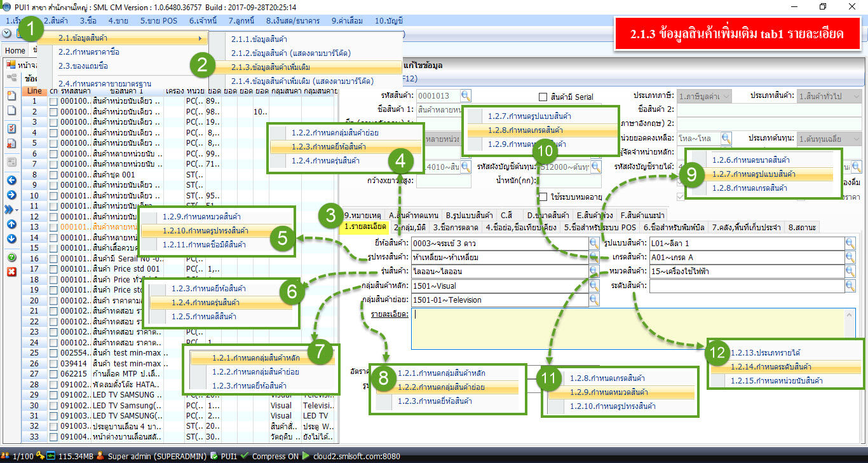
Task: Click Super admin (SUPERADMIN) in status bar
Action: coord(158,456)
